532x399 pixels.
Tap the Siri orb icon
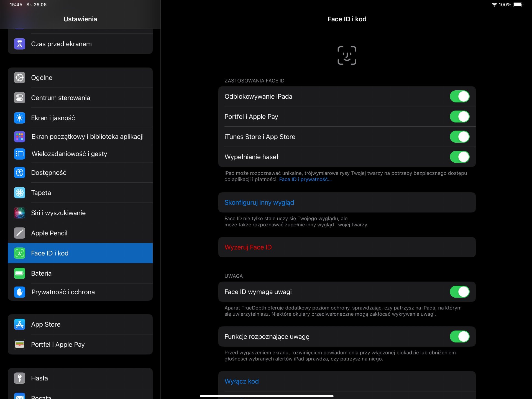tap(19, 213)
